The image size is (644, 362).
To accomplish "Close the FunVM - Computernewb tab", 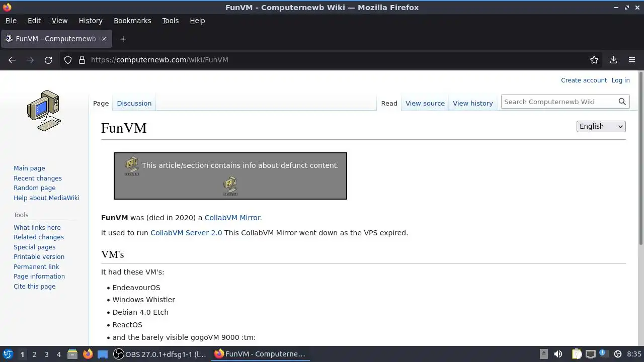I will coord(104,39).
